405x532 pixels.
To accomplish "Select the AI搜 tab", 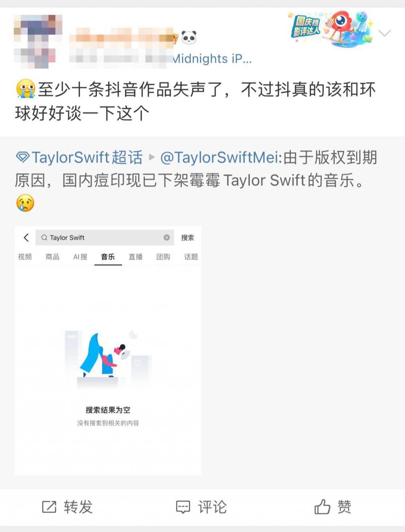I will tap(80, 257).
